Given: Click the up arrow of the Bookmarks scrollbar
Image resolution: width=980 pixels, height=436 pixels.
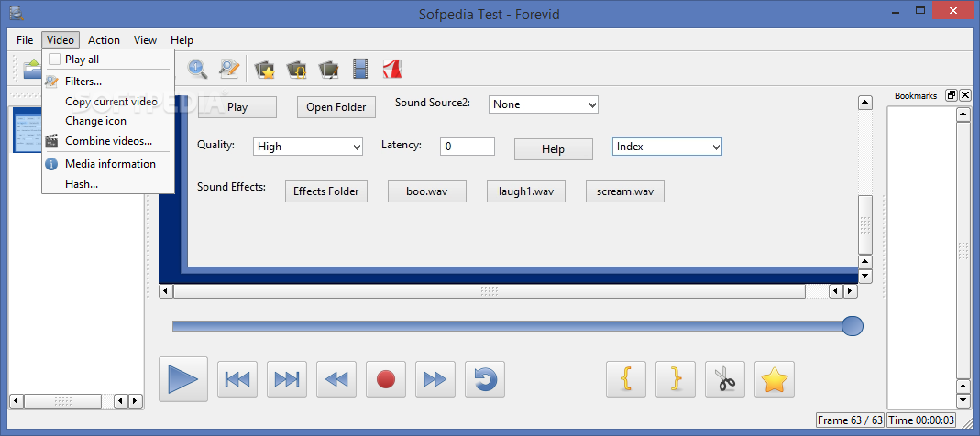Looking at the screenshot, I should tap(963, 114).
